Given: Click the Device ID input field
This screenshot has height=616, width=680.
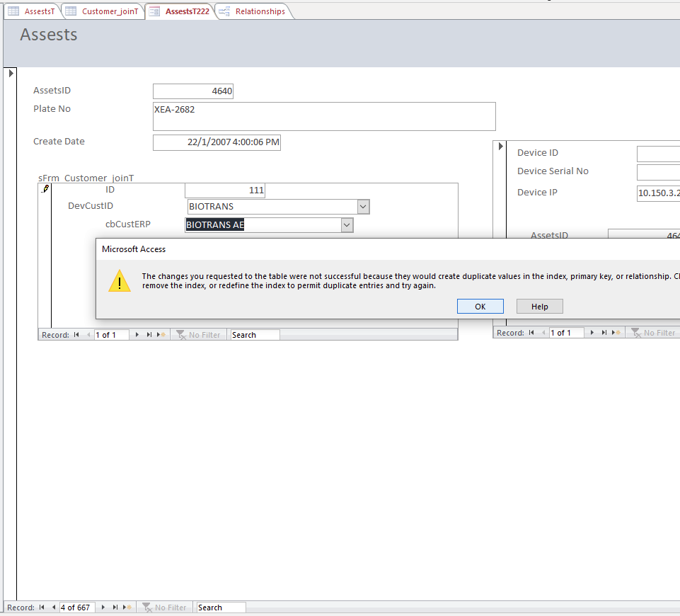Looking at the screenshot, I should pos(658,154).
